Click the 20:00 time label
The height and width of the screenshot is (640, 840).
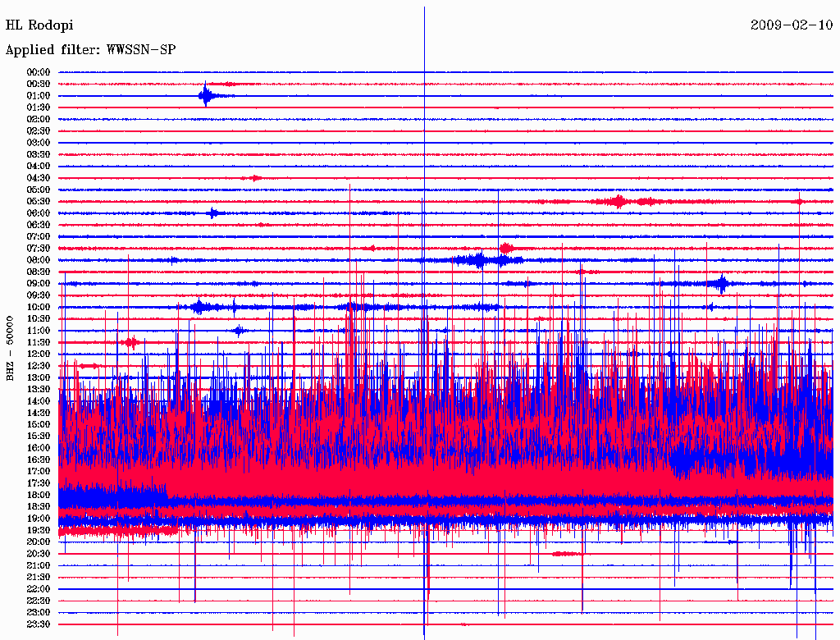point(39,542)
